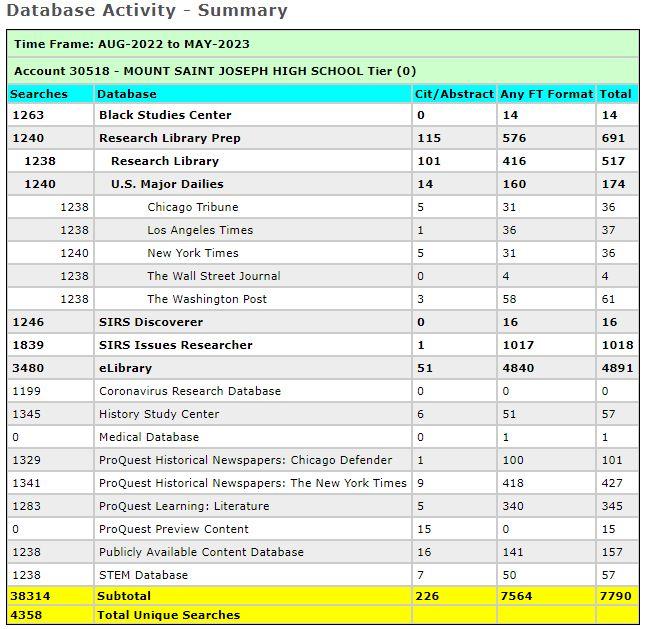Click Total value 691 for Research Library Prep

(613, 138)
